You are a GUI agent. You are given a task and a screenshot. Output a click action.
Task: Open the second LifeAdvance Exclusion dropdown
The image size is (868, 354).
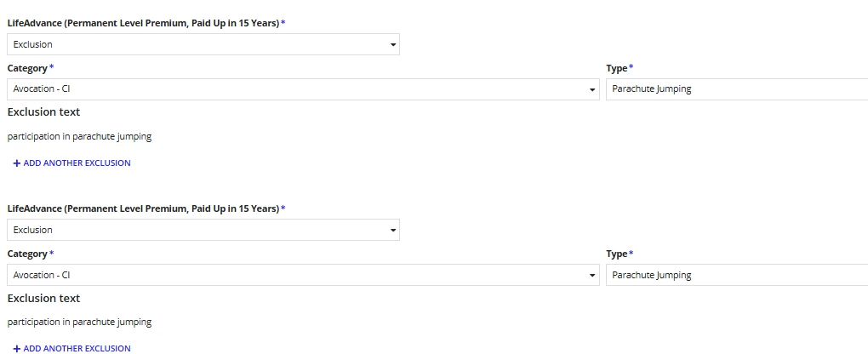click(x=203, y=230)
